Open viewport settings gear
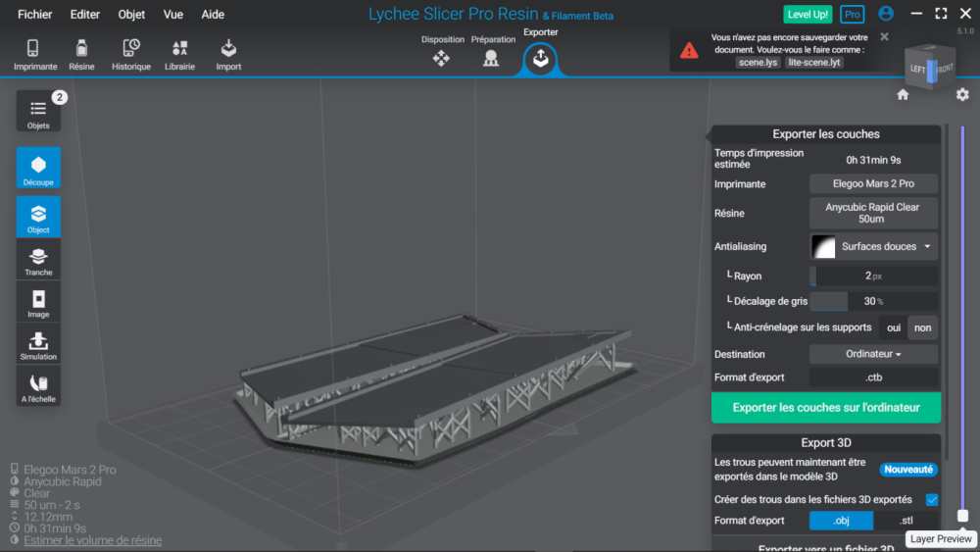Image resolution: width=980 pixels, height=552 pixels. tap(962, 95)
